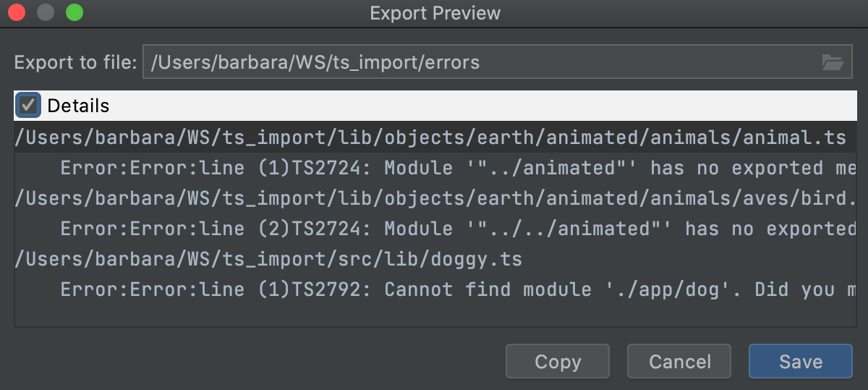Click the green zoom window button
This screenshot has width=868, height=390.
pos(74,13)
